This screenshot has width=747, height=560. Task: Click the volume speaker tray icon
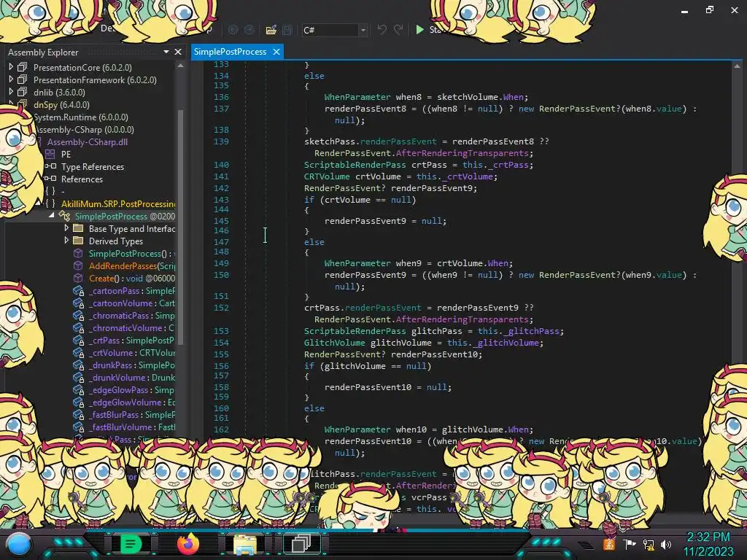point(666,544)
